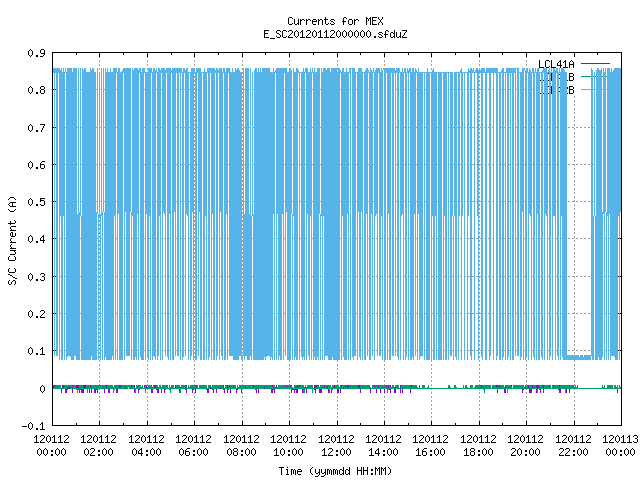Click the "S/C Current (A)" y-axis label
This screenshot has width=640, height=480.
coord(12,240)
